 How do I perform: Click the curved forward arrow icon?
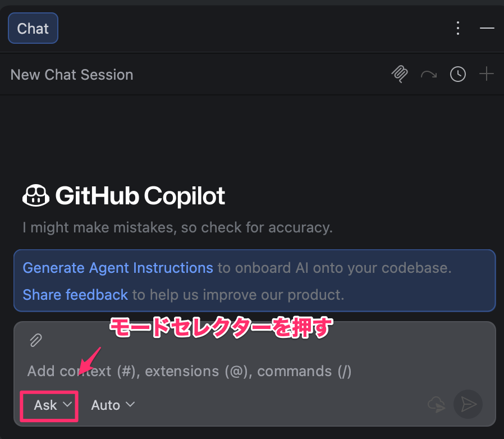(x=429, y=74)
